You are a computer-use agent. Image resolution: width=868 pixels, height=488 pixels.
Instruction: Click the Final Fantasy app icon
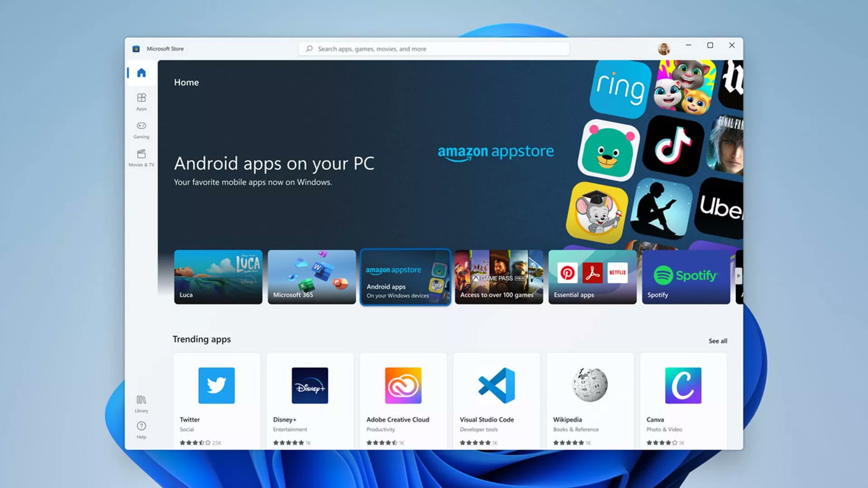726,145
